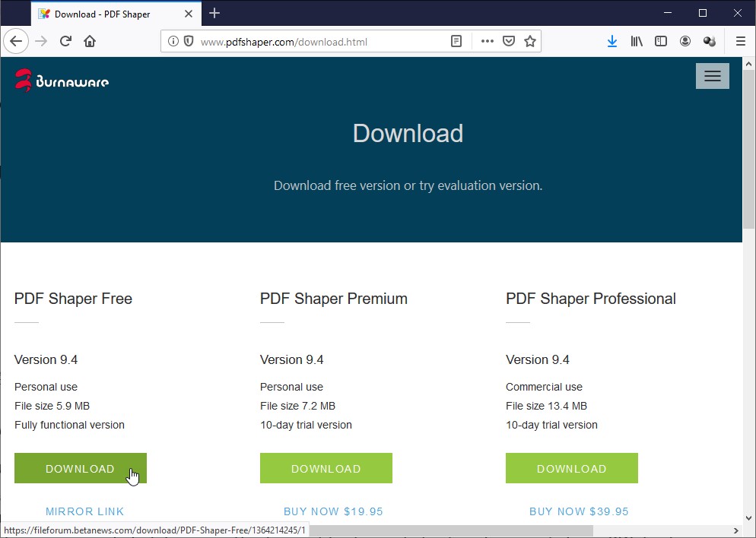
Task: Click the scroll down arrow
Action: click(748, 518)
